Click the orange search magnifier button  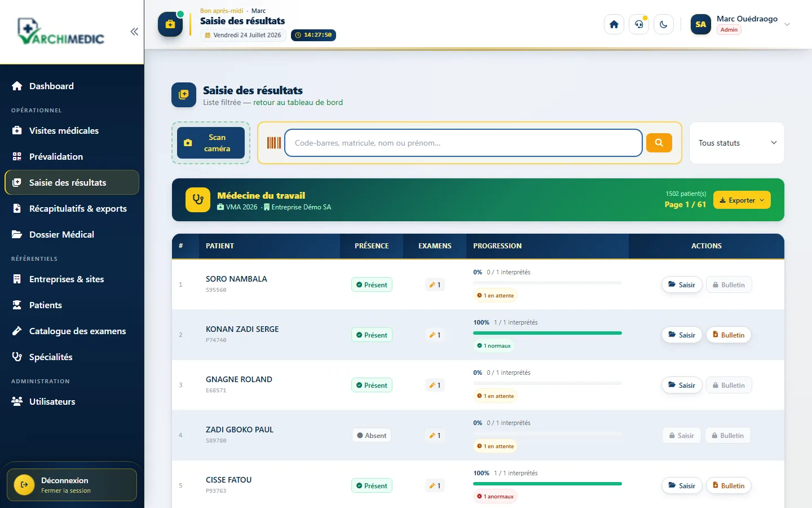pos(659,143)
